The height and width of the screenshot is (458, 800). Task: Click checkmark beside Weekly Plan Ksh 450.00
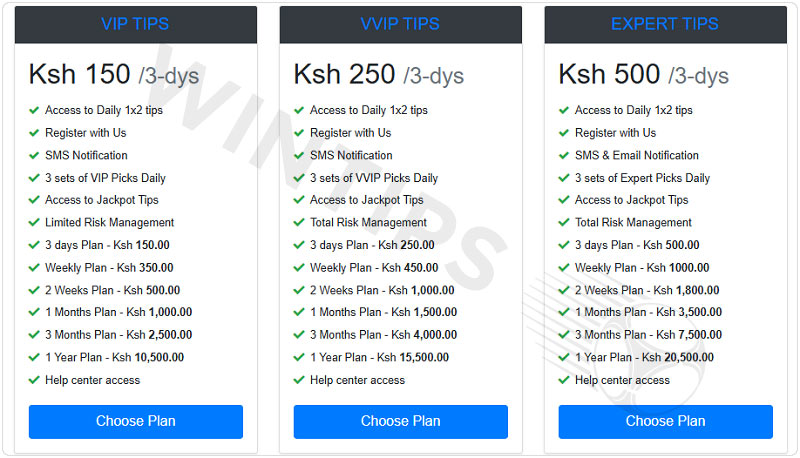point(299,268)
